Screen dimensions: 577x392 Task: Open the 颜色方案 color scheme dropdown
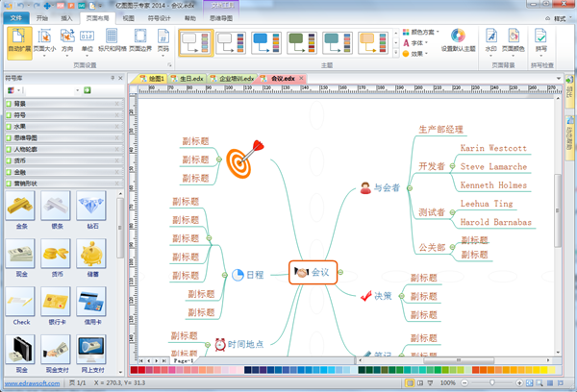click(x=421, y=32)
